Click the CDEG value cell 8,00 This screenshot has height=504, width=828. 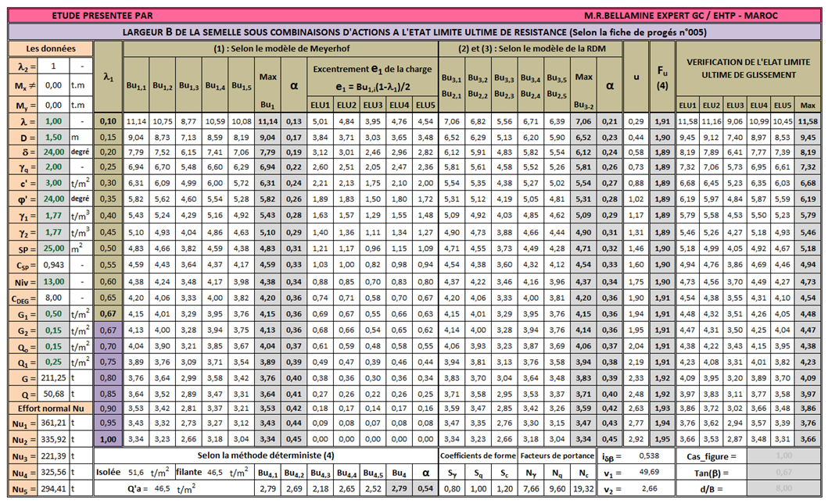[x=53, y=297]
